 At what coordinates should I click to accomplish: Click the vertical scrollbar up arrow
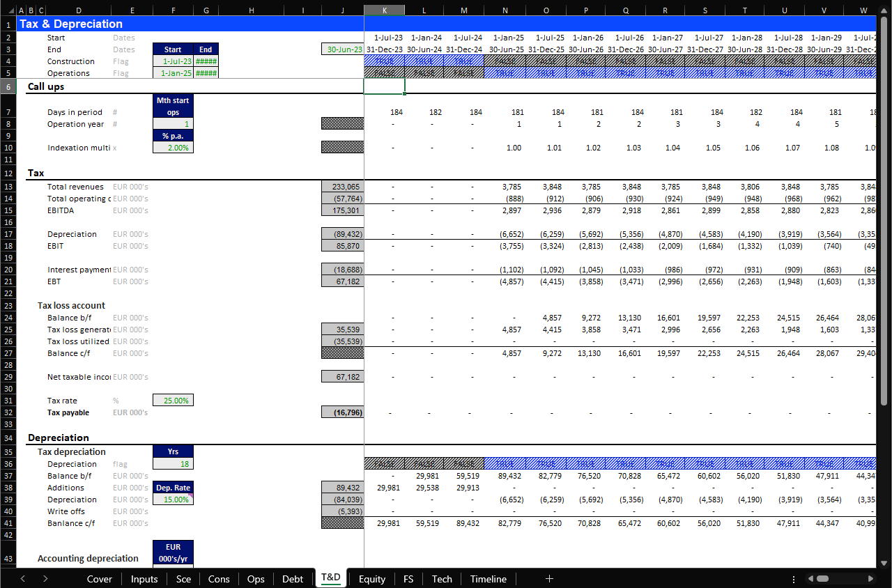click(884, 21)
